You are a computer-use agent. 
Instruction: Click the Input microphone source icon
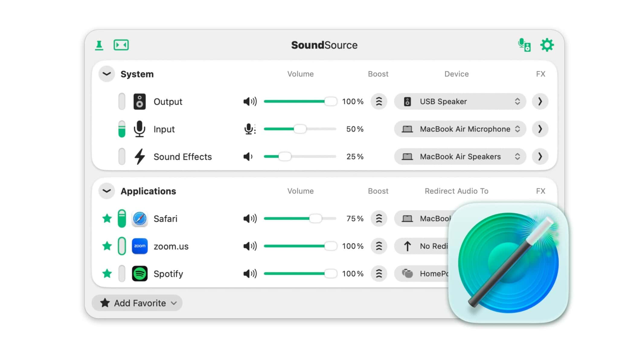(139, 129)
